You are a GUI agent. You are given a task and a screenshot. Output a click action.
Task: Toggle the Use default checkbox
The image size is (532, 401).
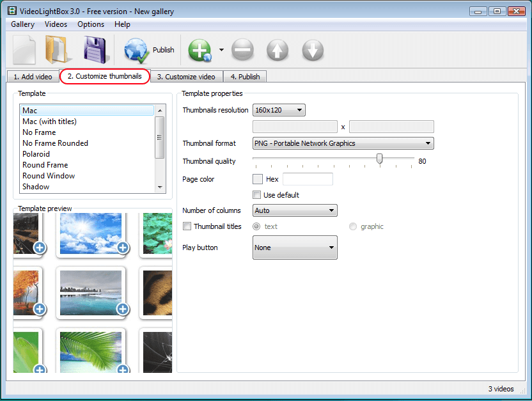[257, 194]
